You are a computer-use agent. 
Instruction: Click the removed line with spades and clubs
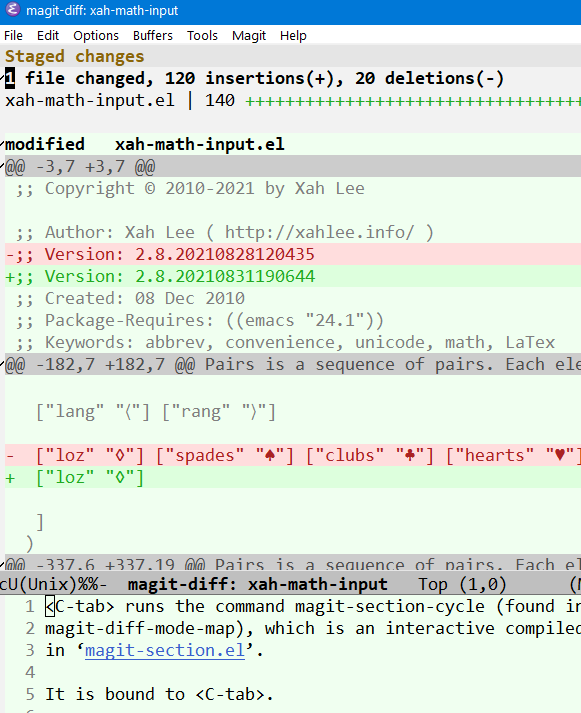(293, 455)
